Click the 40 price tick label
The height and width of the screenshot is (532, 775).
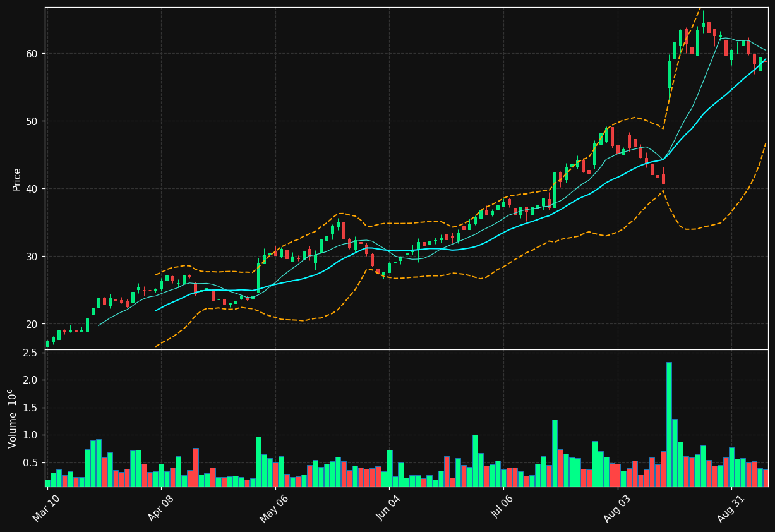[x=32, y=189]
